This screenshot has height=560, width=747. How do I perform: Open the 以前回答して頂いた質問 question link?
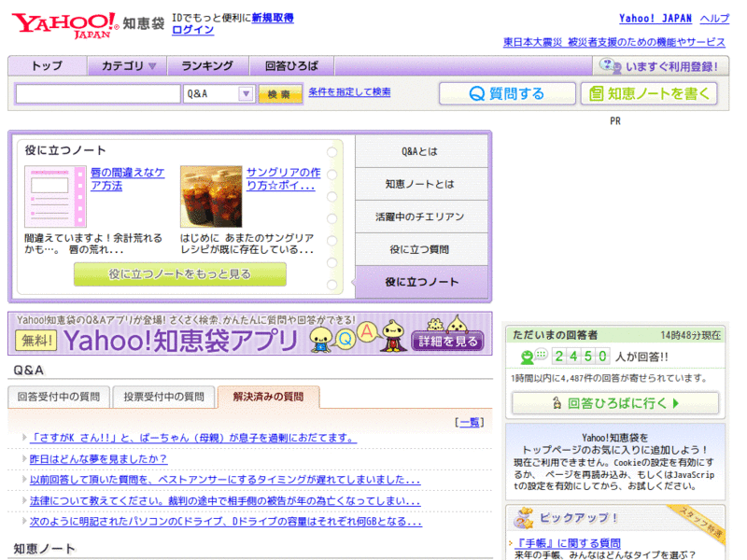click(x=225, y=480)
